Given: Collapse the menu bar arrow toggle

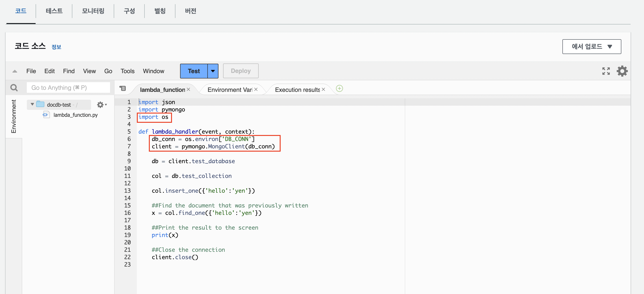Looking at the screenshot, I should [x=15, y=71].
